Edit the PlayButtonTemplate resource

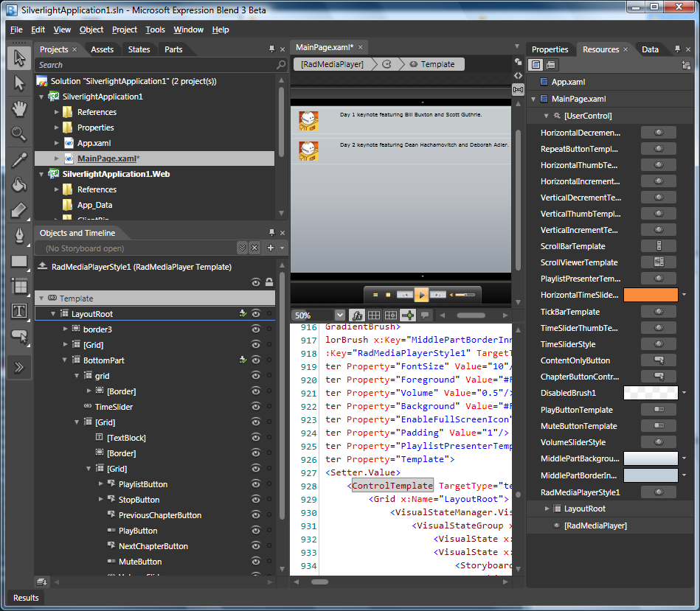pyautogui.click(x=659, y=409)
